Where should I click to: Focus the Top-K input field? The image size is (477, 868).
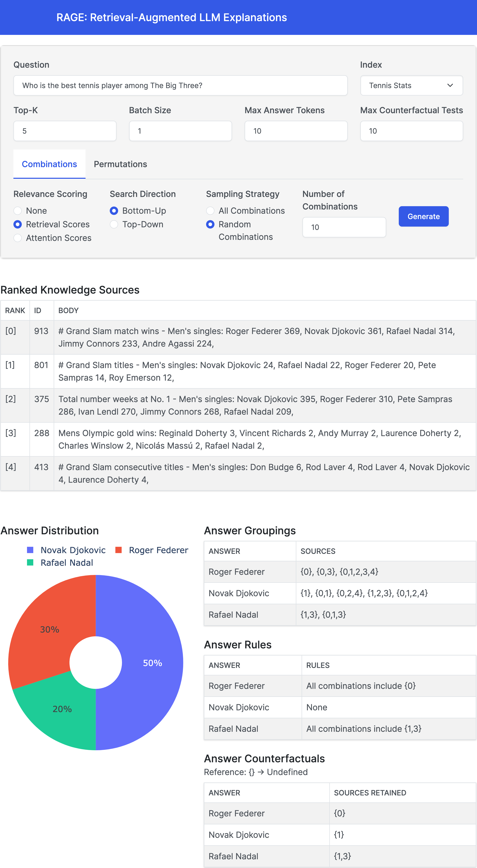tap(65, 131)
